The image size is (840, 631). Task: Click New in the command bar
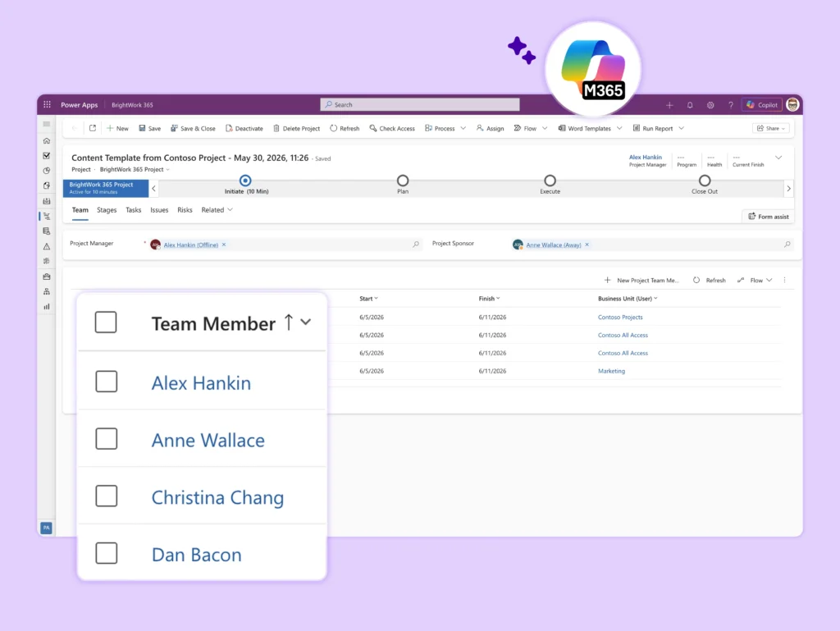point(117,129)
